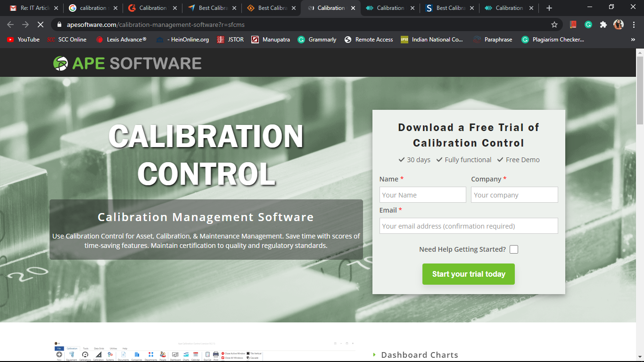Toggle the bookmark star in the address bar
This screenshot has width=644, height=362.
click(x=555, y=24)
